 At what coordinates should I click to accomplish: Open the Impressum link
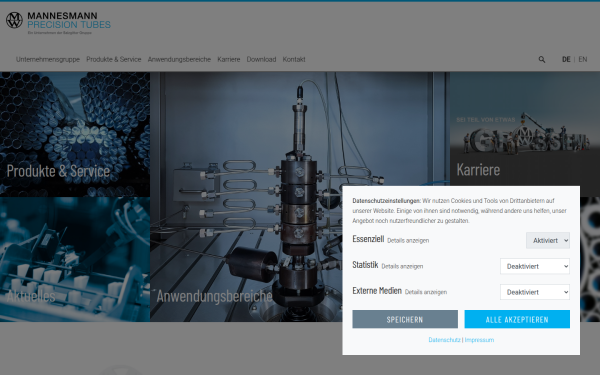point(479,340)
